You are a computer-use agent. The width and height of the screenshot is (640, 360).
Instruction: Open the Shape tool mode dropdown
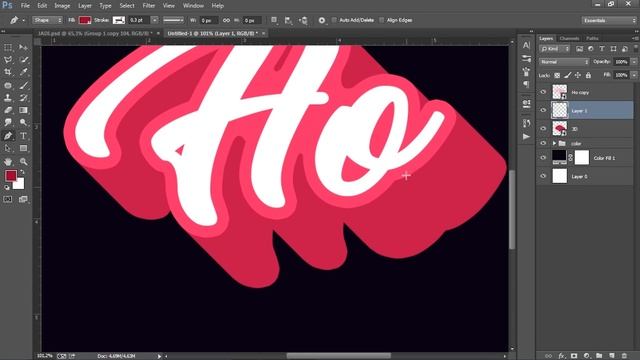tap(47, 20)
